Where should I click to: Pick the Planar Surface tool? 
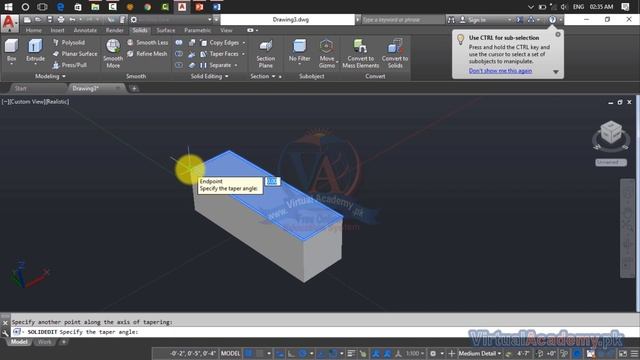75,53
